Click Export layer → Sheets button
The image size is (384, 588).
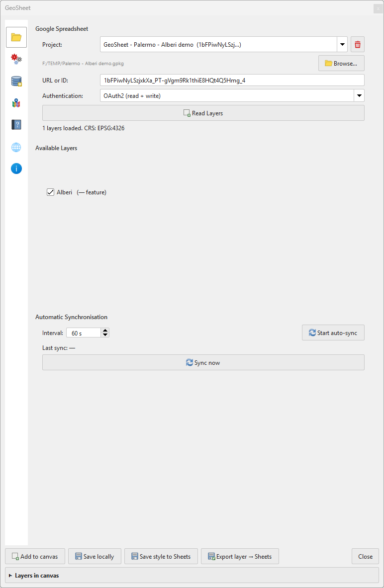[240, 556]
